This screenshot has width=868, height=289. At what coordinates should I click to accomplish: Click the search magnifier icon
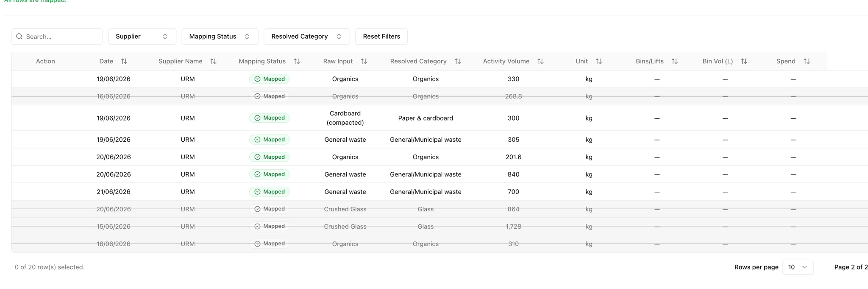click(19, 36)
